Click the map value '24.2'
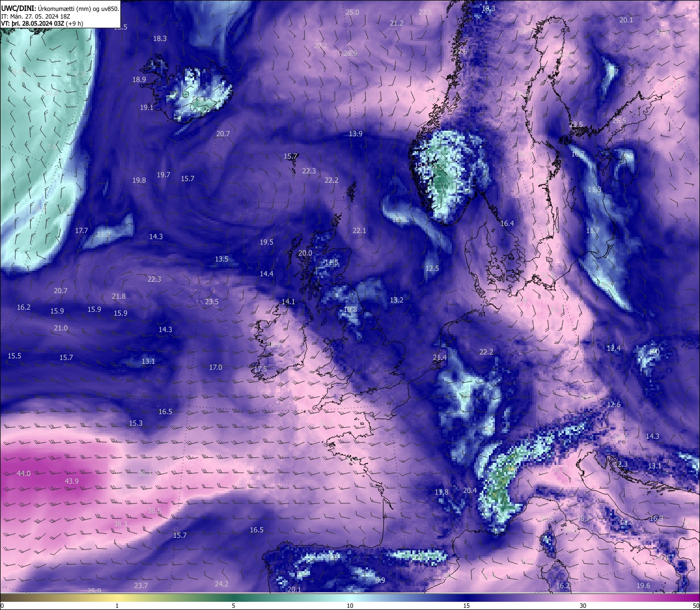700x610 pixels. [x=221, y=584]
